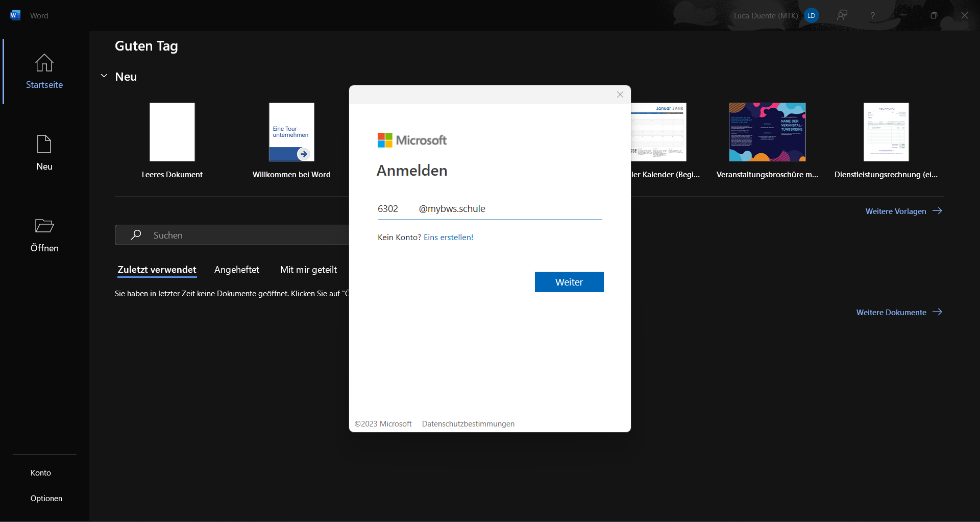Open the Kalender template thumbnail
The height and width of the screenshot is (522, 980).
pyautogui.click(x=658, y=132)
